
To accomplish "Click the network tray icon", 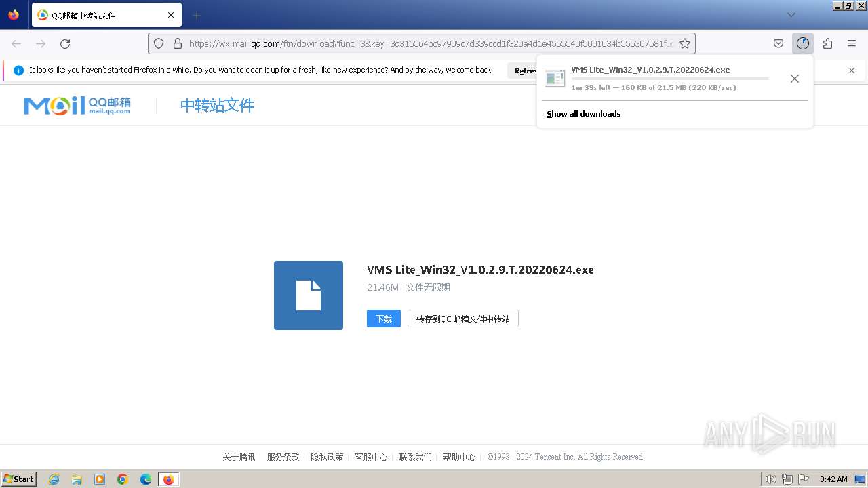I will pos(787,479).
